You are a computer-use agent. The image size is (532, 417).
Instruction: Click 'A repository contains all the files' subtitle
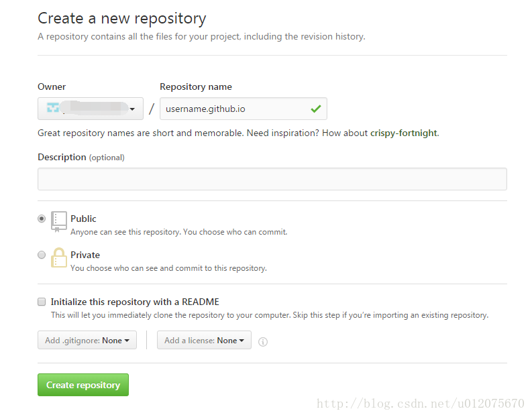201,37
